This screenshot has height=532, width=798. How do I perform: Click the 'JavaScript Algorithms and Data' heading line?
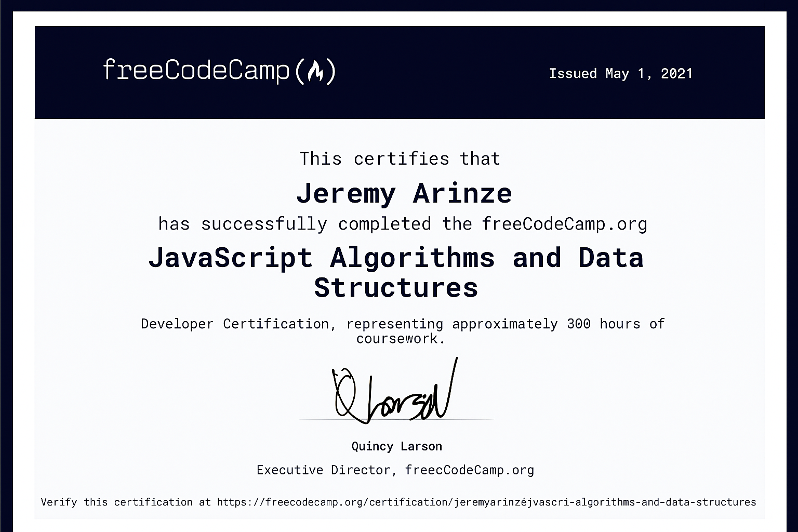(395, 258)
